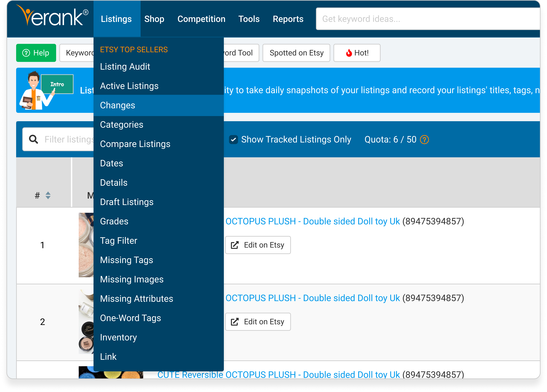
Task: Click the ETSY TOP SELLERS heading
Action: click(134, 50)
